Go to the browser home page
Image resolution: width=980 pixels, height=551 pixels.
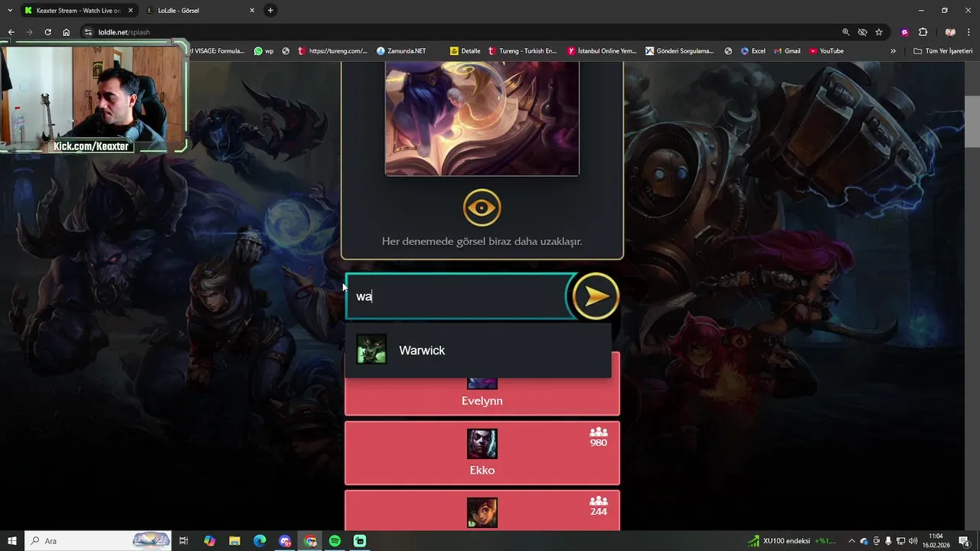coord(66,32)
